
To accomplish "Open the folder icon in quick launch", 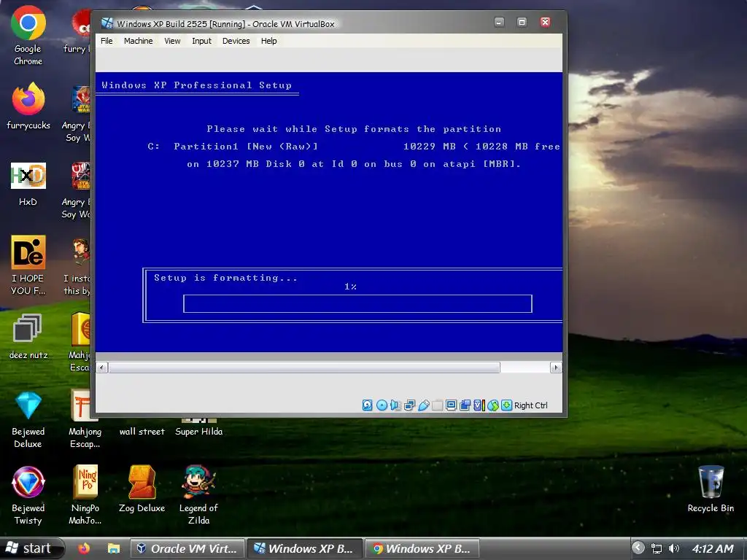I will point(113,548).
